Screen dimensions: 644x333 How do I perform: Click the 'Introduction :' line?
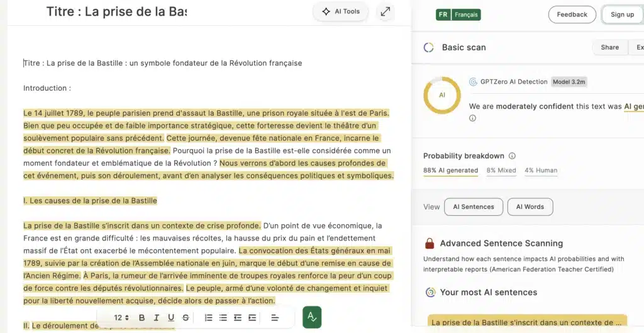point(47,88)
